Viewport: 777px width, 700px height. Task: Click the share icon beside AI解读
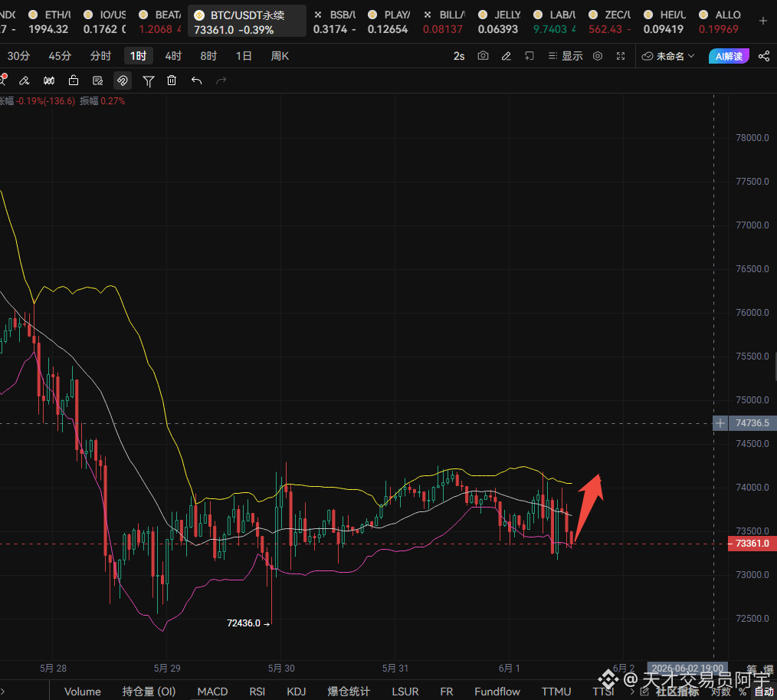[764, 56]
